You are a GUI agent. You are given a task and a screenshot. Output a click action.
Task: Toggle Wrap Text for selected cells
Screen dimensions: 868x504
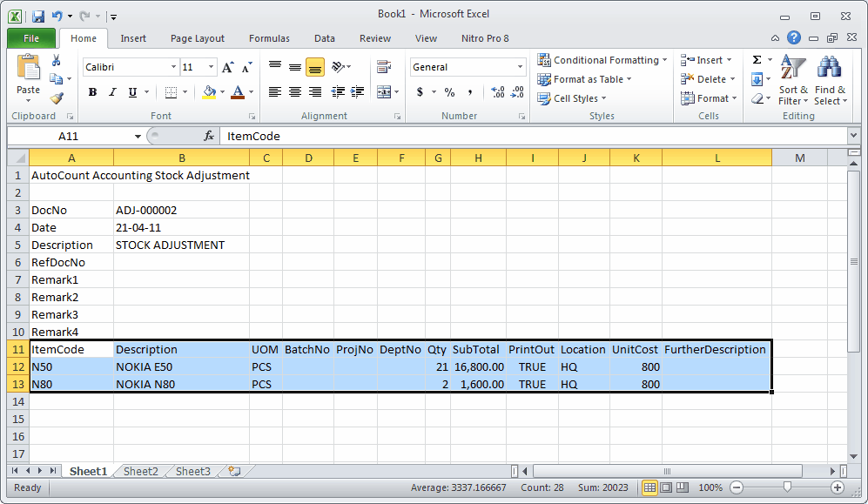(384, 67)
